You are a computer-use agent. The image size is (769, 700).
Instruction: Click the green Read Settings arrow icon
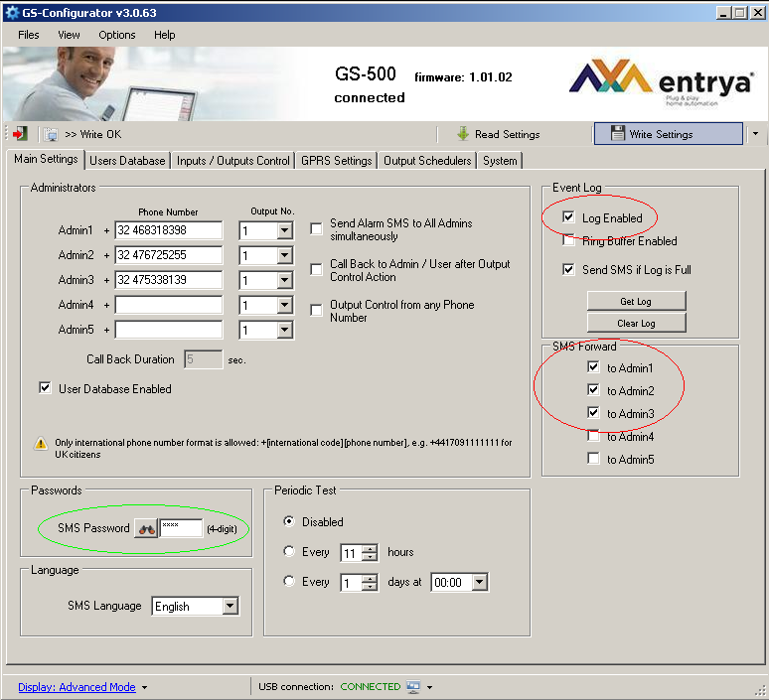[x=463, y=133]
